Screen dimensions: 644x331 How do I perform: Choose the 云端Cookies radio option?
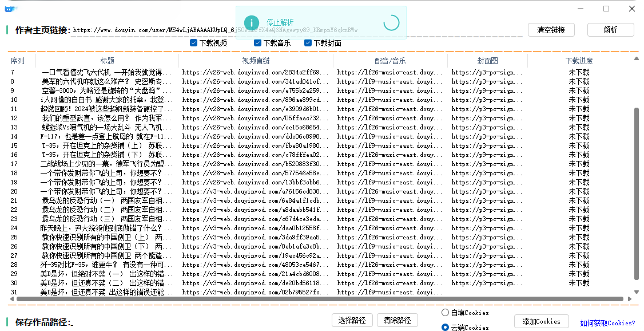[x=446, y=328]
